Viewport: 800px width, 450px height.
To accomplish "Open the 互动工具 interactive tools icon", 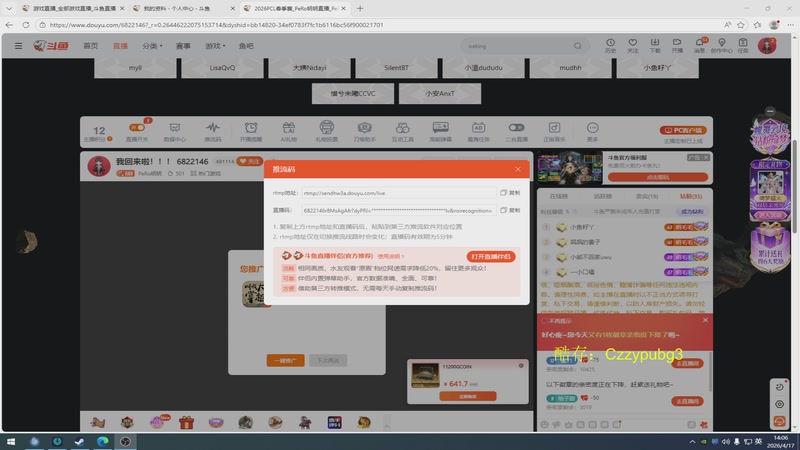I will coord(403,132).
